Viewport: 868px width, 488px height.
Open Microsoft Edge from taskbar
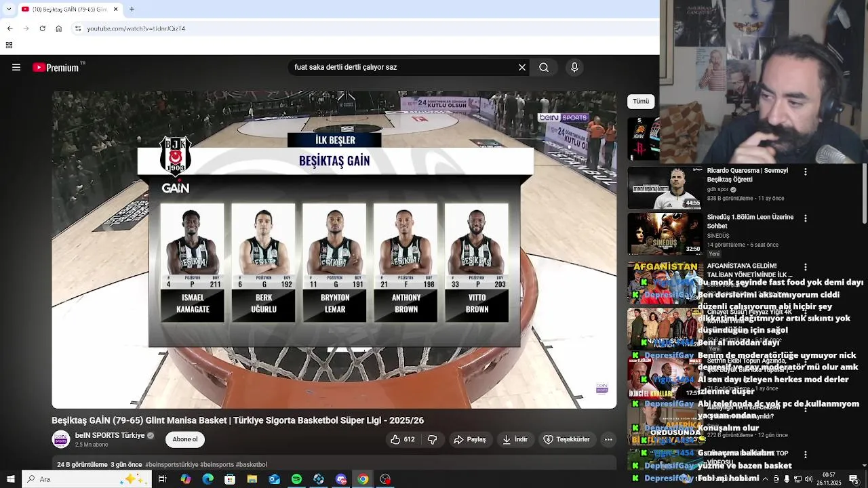[208, 479]
